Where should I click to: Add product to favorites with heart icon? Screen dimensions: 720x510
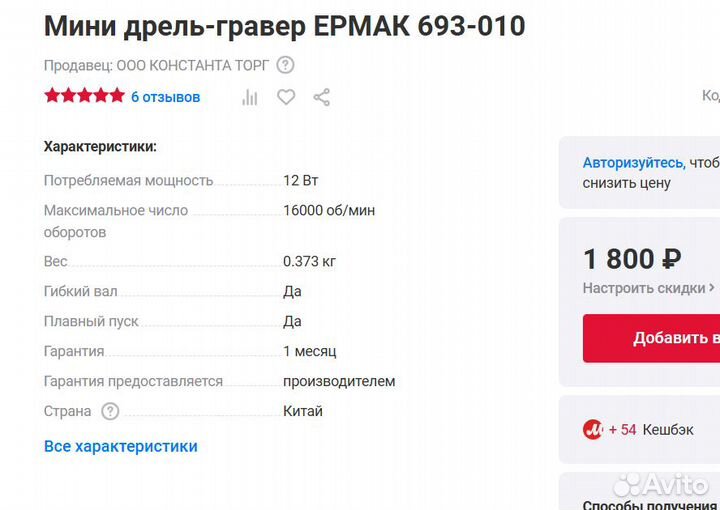286,97
